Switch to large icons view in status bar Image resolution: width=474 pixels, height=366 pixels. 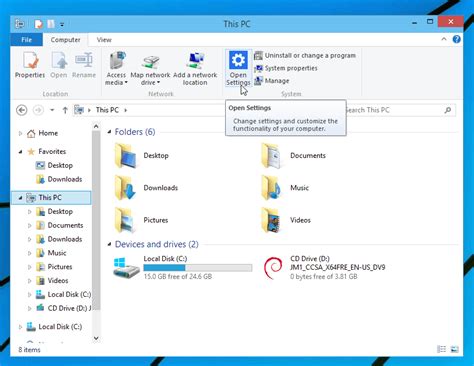coord(454,349)
